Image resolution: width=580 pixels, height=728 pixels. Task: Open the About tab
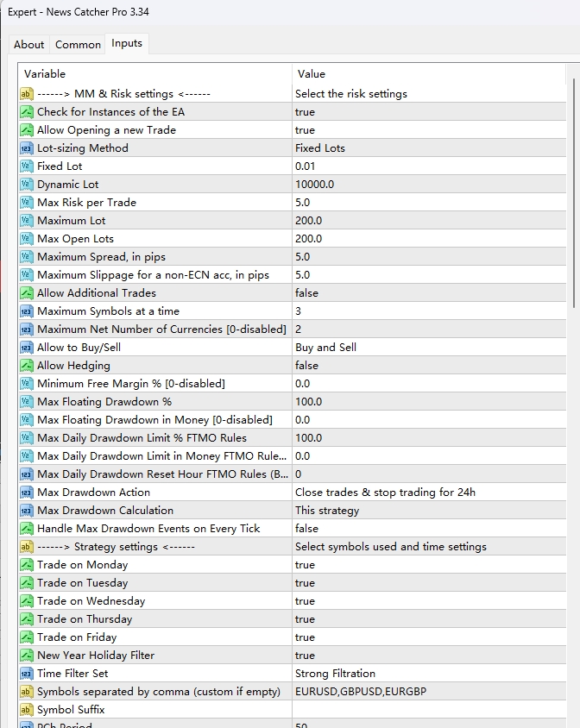click(28, 45)
